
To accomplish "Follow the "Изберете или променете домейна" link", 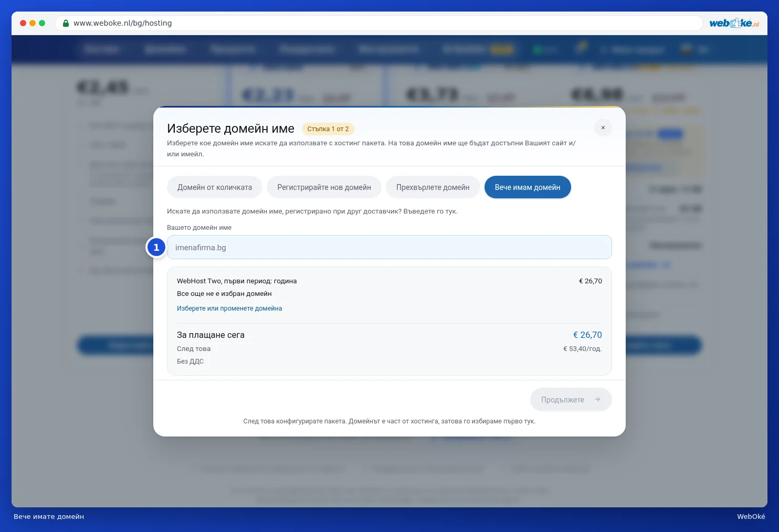I will pos(229,308).
